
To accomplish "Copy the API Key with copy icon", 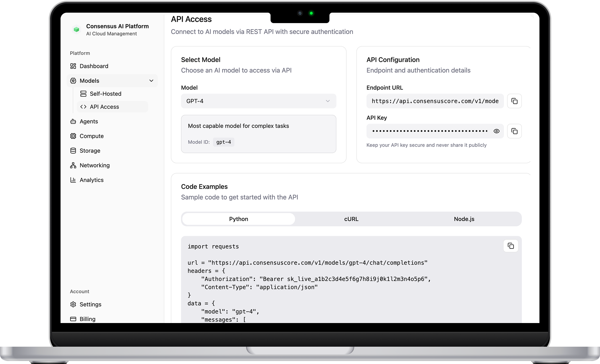I will click(514, 131).
